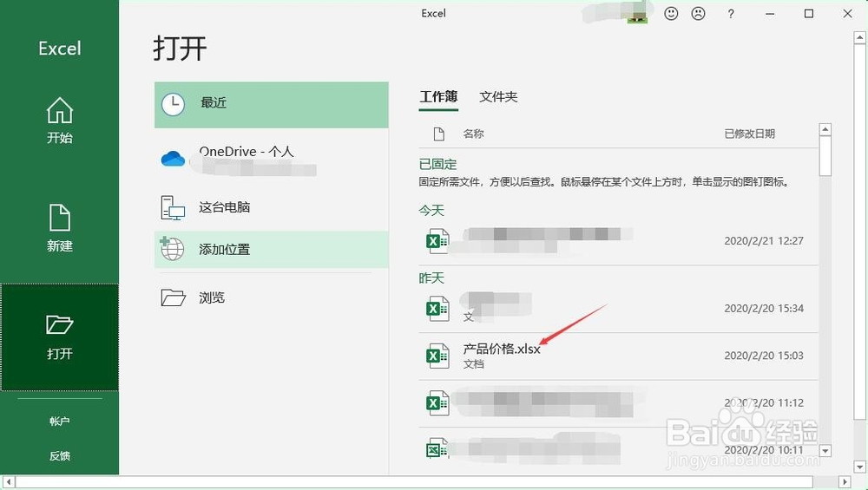The height and width of the screenshot is (490, 868).
Task: Open help with the question mark
Action: pyautogui.click(x=731, y=14)
